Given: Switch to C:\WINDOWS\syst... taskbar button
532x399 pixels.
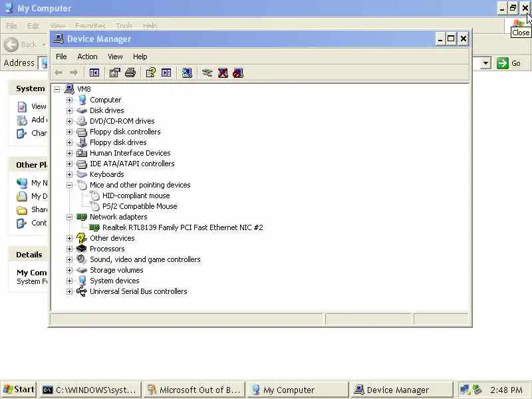Looking at the screenshot, I should click(90, 390).
